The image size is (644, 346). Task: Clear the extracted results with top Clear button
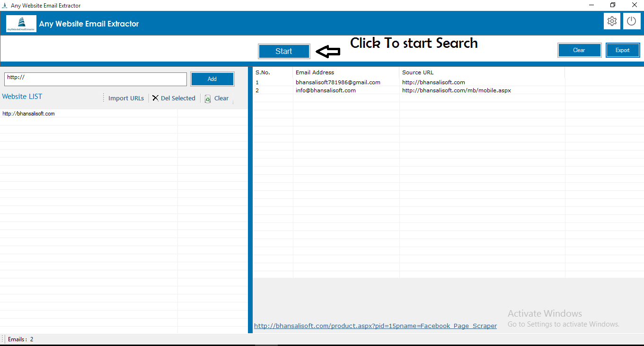[579, 50]
